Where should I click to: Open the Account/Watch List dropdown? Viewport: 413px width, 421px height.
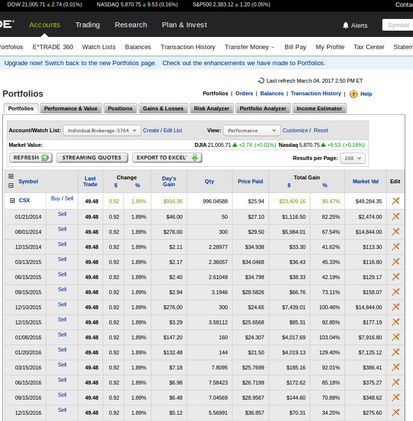click(102, 131)
